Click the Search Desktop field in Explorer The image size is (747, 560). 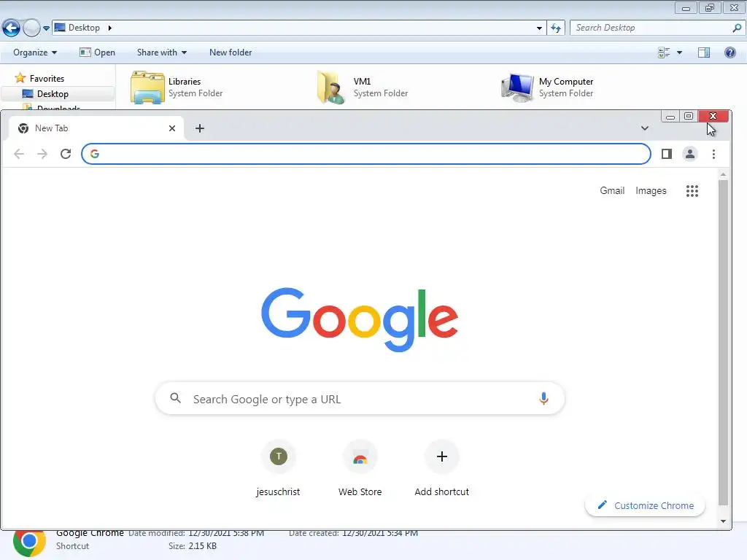[x=657, y=28]
